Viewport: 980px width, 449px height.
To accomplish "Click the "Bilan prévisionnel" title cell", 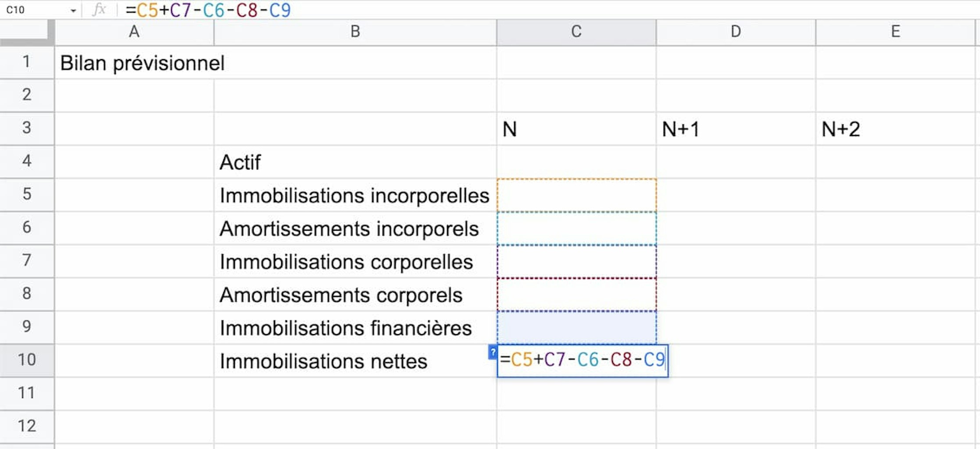I will point(143,63).
